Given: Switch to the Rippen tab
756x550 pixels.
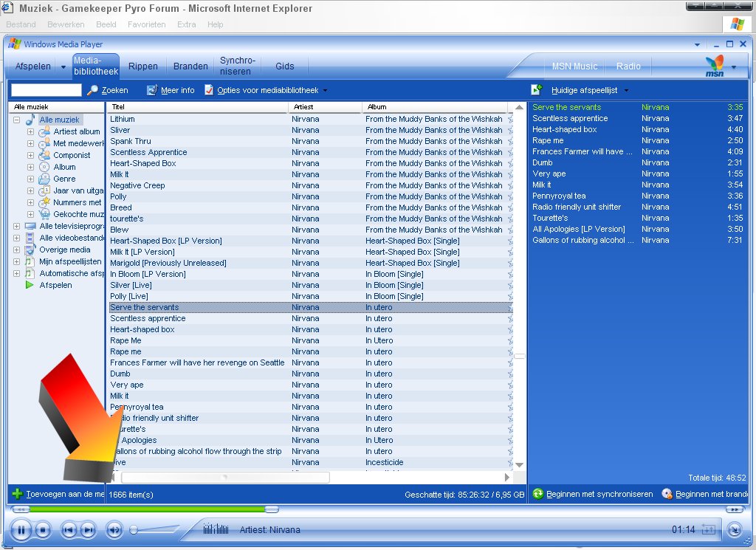Looking at the screenshot, I should tap(142, 66).
